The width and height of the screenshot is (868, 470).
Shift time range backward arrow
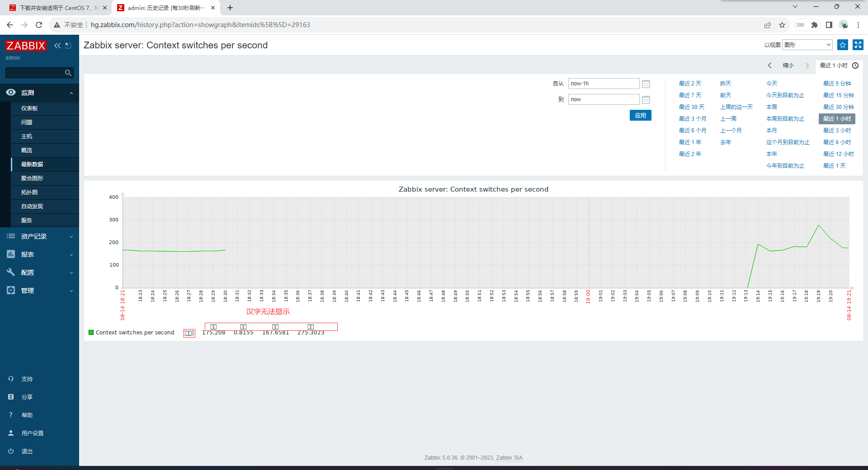point(769,66)
